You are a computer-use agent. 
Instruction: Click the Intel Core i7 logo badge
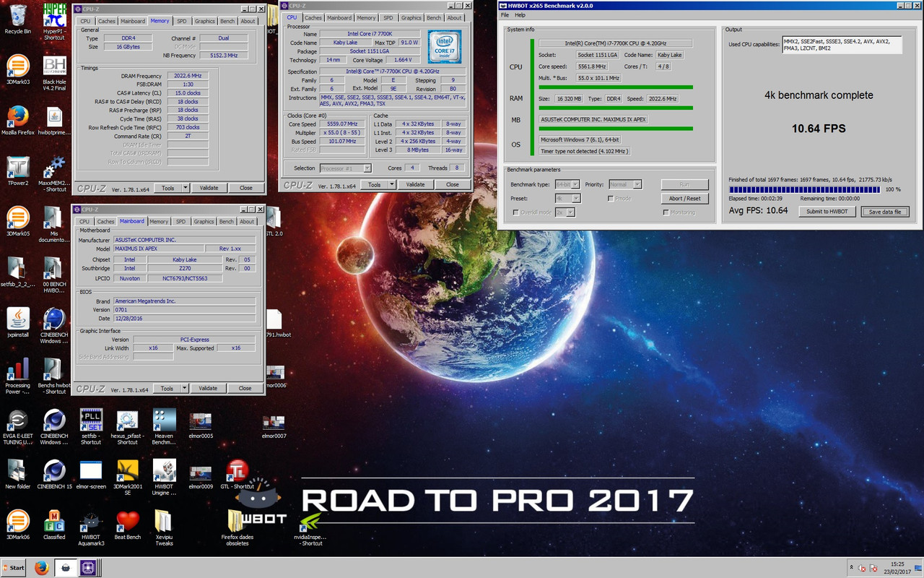[443, 48]
